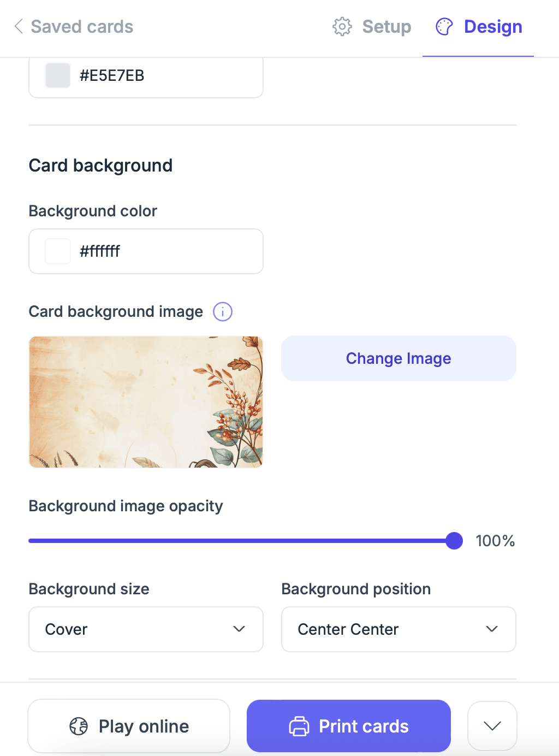Open the Background position dropdown

(x=399, y=629)
